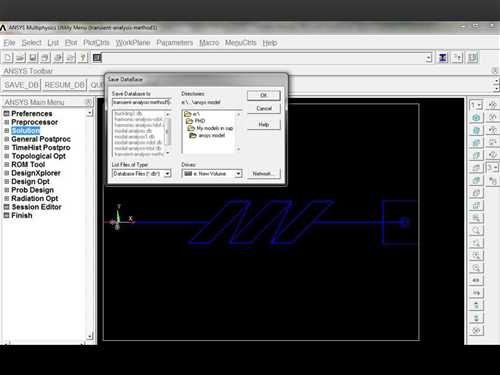Click the Reset Picking icon
The image size is (500, 375).
(x=458, y=58)
